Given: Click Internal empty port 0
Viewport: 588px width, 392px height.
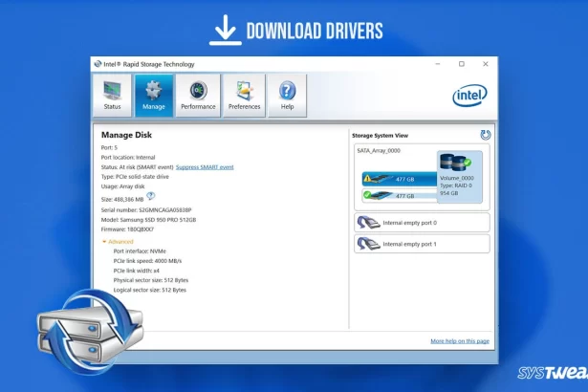Looking at the screenshot, I should [x=421, y=223].
